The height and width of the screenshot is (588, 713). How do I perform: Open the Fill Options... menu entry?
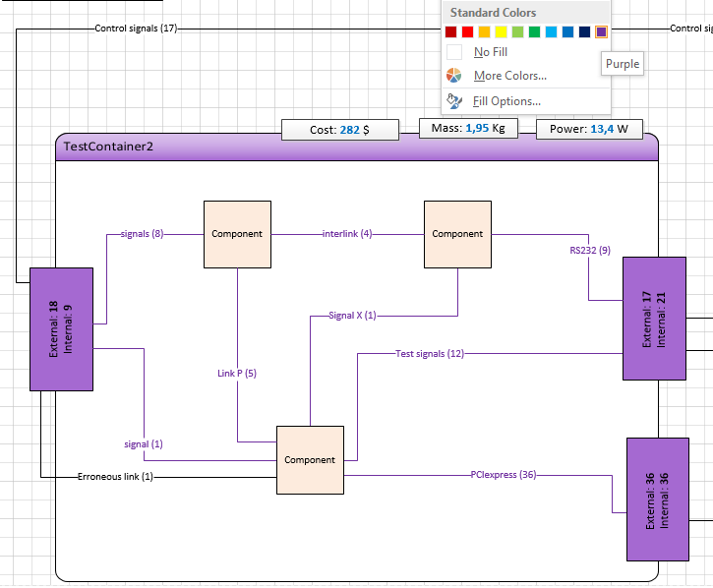click(x=526, y=101)
